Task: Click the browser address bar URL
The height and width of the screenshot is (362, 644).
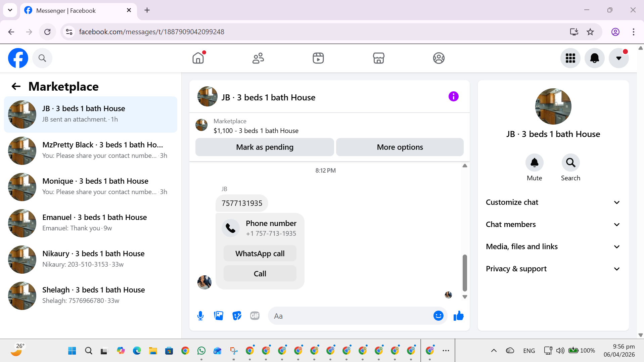Action: coord(152,32)
